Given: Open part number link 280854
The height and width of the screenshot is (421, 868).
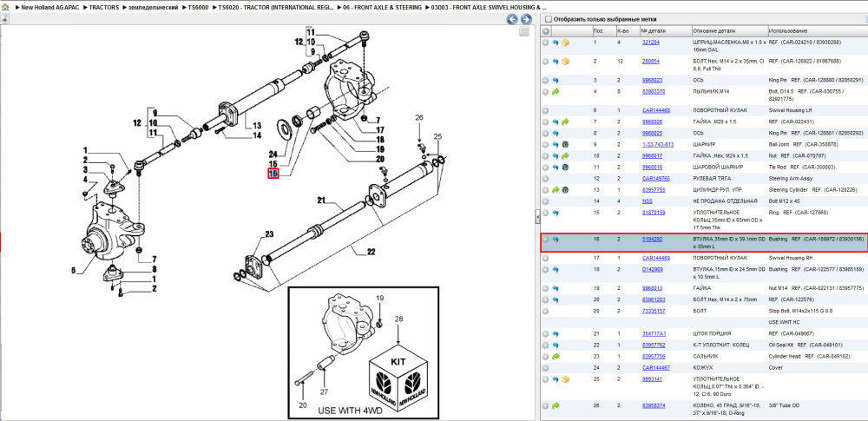Looking at the screenshot, I should click(650, 62).
